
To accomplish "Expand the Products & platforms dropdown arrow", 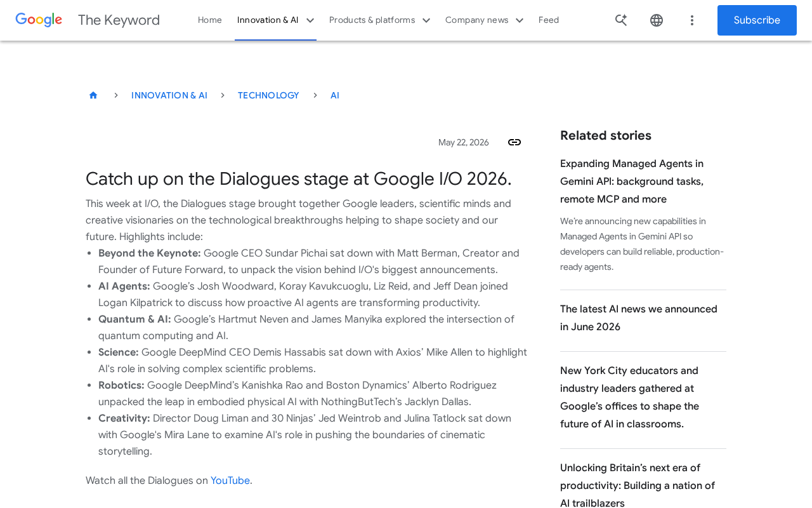I will tap(426, 20).
